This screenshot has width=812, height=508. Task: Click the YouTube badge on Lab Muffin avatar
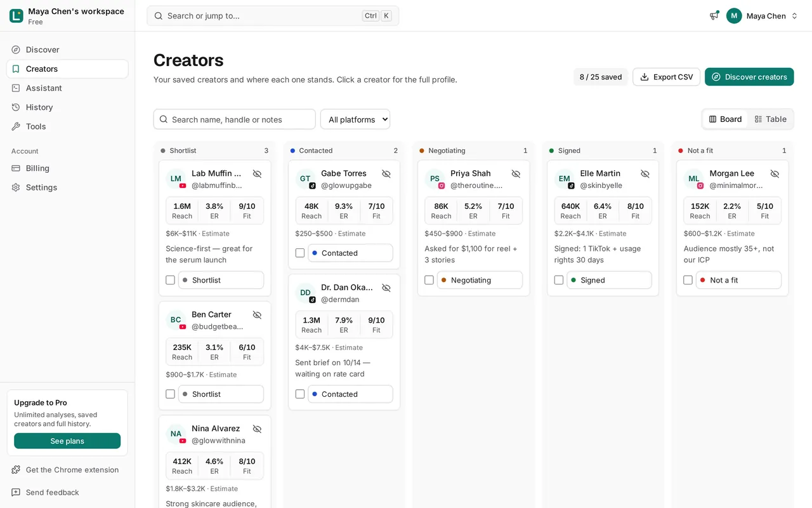(x=183, y=186)
